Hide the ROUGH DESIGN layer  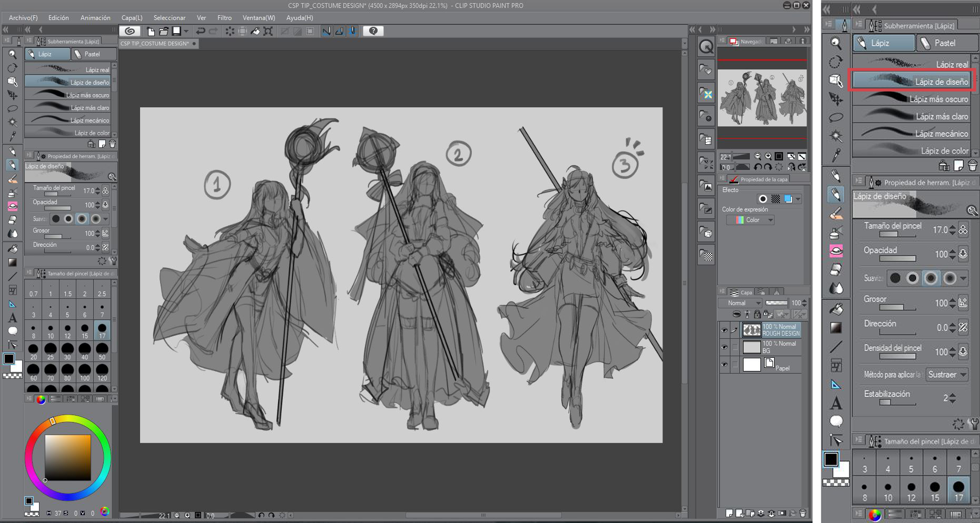[724, 330]
